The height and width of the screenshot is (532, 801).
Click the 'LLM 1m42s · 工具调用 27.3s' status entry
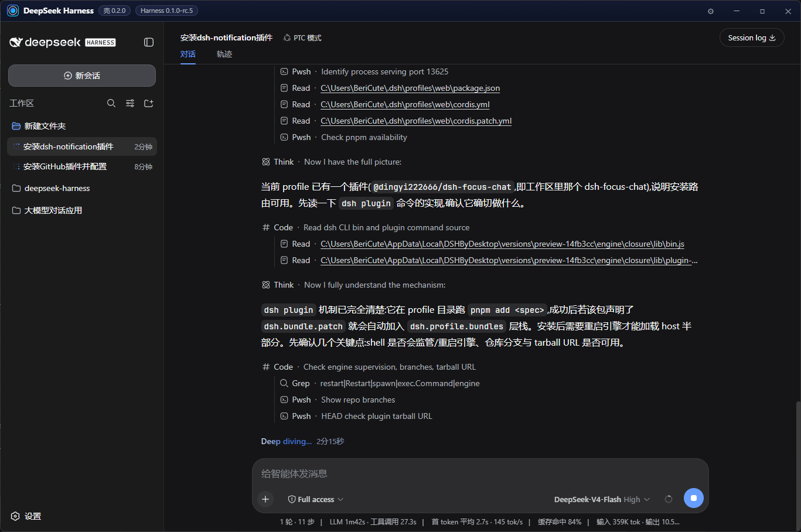pyautogui.click(x=373, y=521)
